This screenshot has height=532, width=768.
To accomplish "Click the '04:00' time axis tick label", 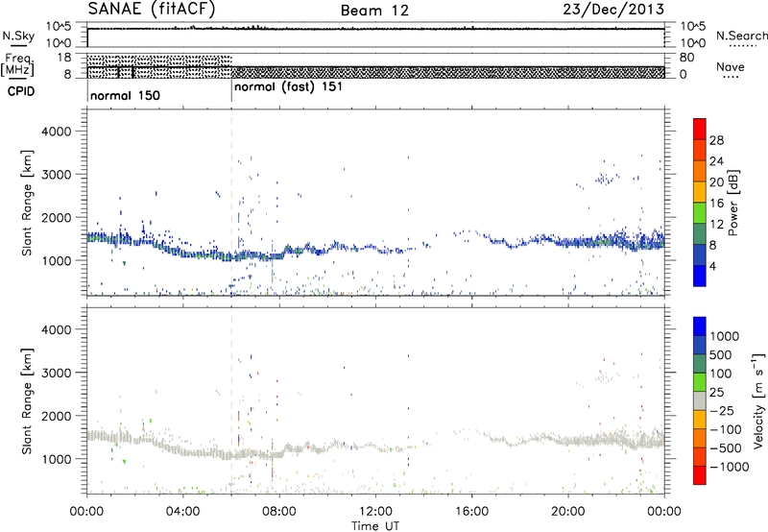I will 182,512.
